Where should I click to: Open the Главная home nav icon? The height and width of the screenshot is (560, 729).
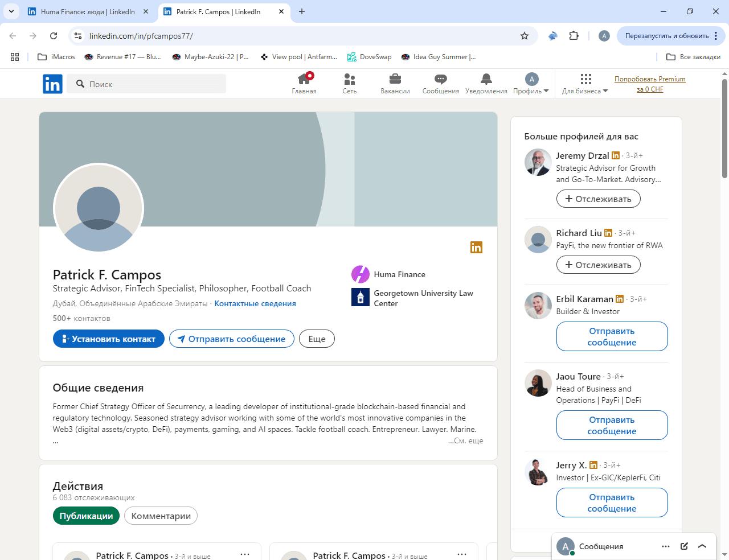click(x=304, y=84)
